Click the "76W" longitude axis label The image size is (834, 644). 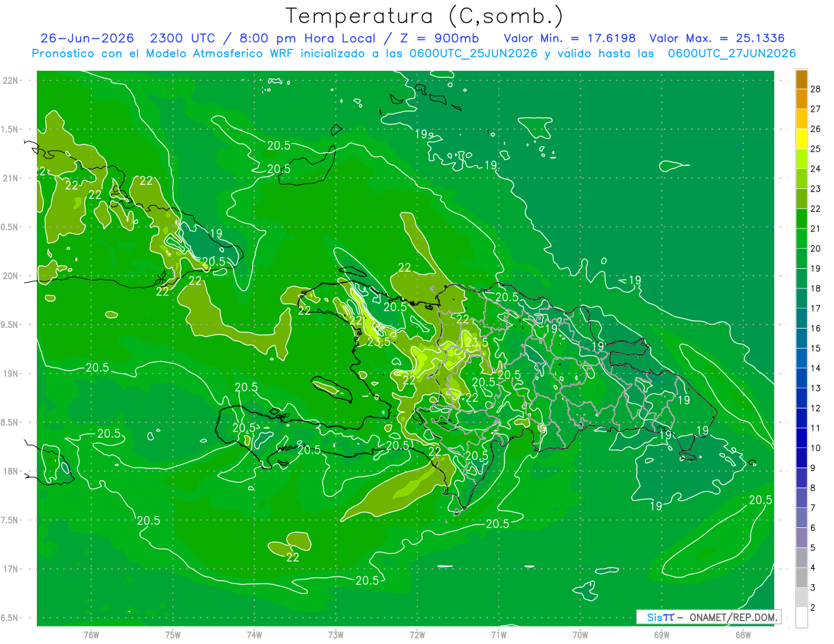click(91, 634)
